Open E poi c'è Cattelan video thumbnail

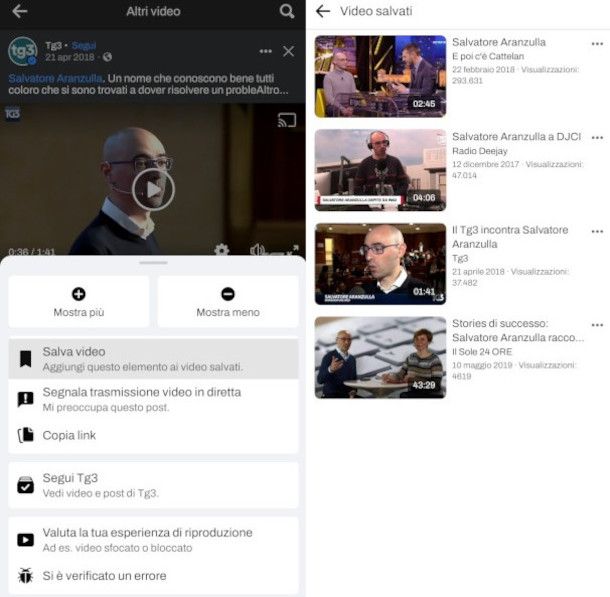click(380, 76)
